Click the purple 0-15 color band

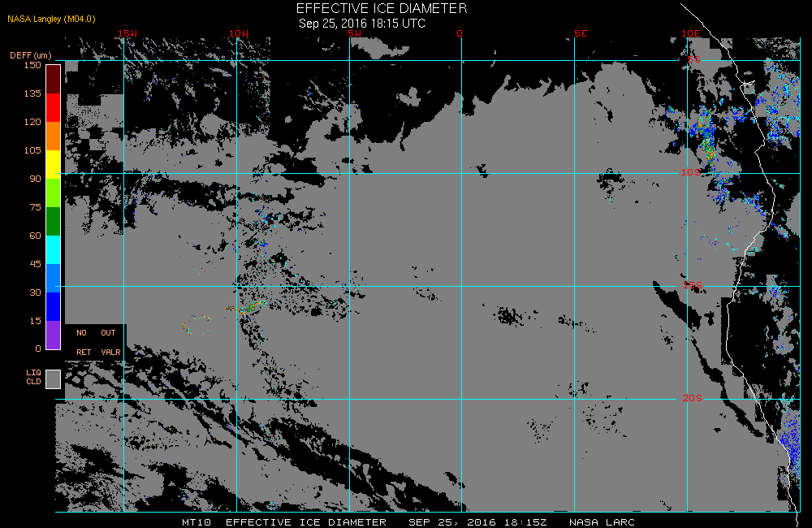coord(54,335)
